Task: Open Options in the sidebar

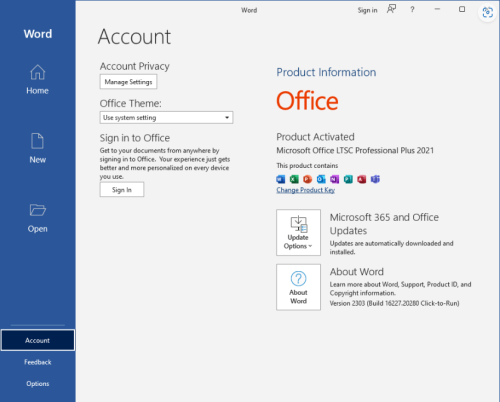Action: [x=38, y=384]
